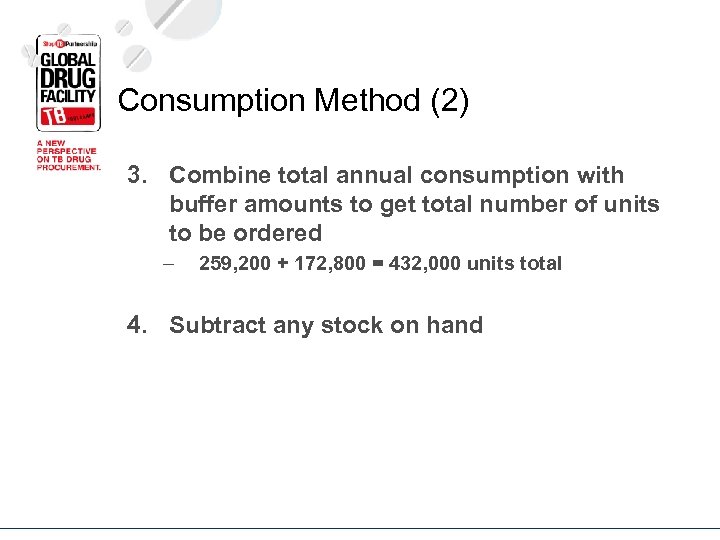Click the words to be ordered

coord(245,234)
